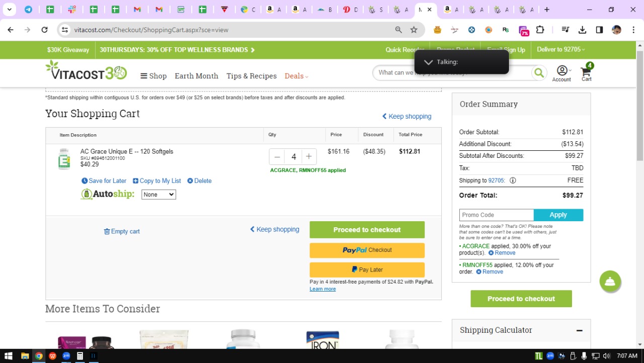
Task: Click Proceed to checkout below the cart item
Action: [x=367, y=230]
